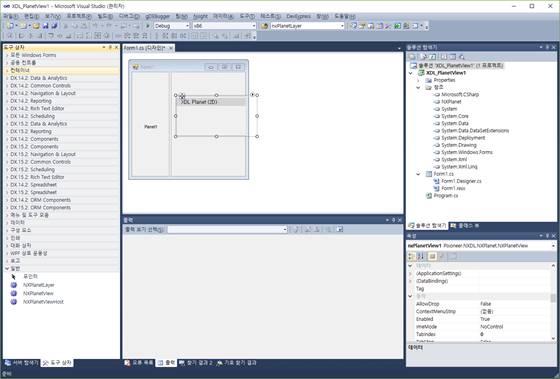Switch to Find Results 2 tab
Viewport: 560px width, 379px height.
click(x=196, y=363)
